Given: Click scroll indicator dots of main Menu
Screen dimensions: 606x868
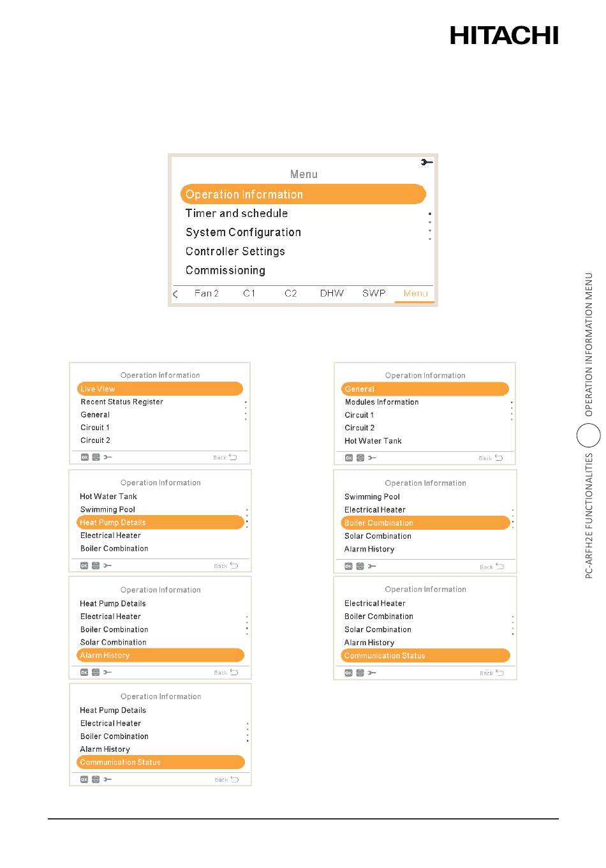Looking at the screenshot, I should [x=430, y=226].
